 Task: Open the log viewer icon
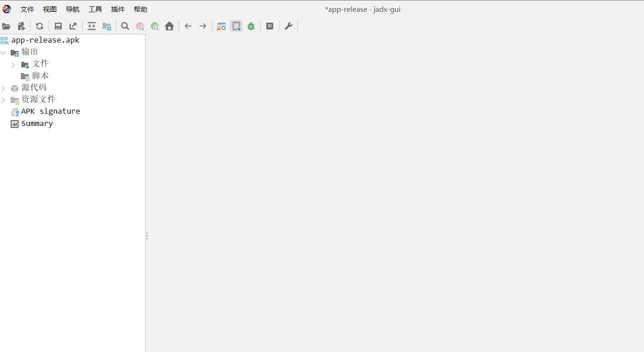(x=269, y=26)
